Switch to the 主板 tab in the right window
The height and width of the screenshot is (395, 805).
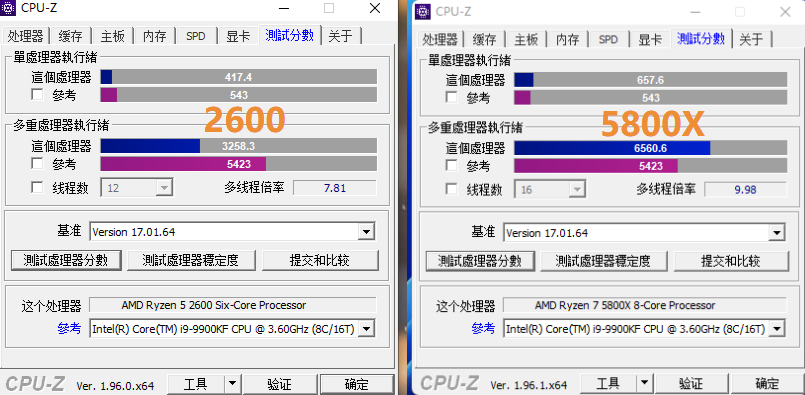tap(526, 39)
